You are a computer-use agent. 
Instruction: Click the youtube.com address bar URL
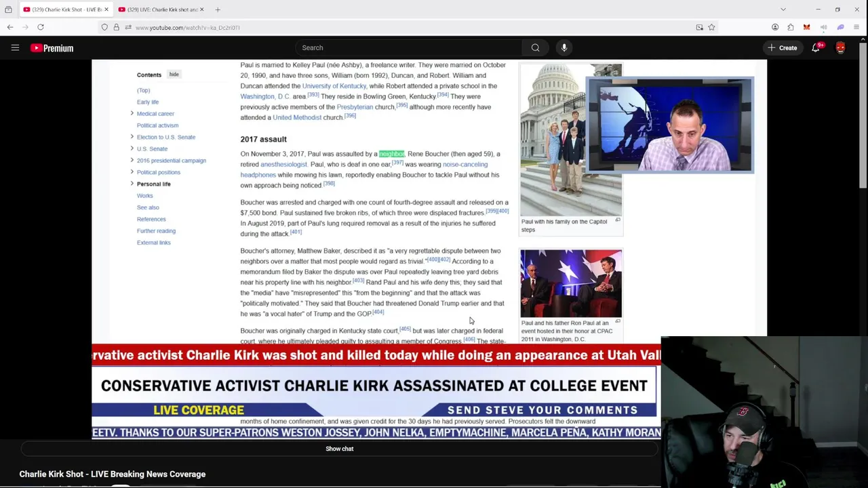tap(187, 28)
